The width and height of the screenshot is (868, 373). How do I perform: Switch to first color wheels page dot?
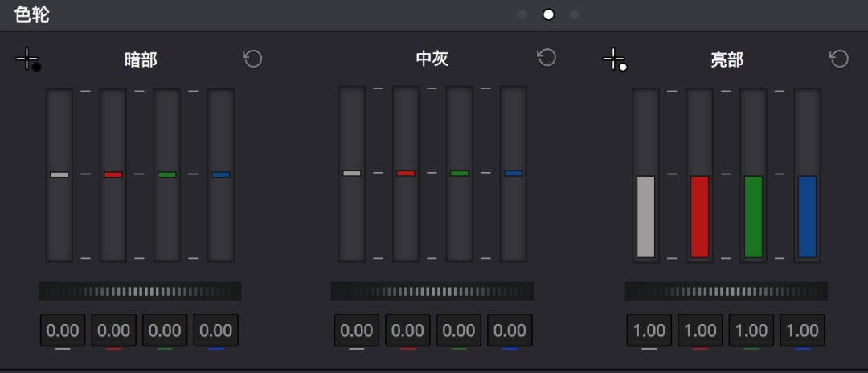tap(522, 14)
